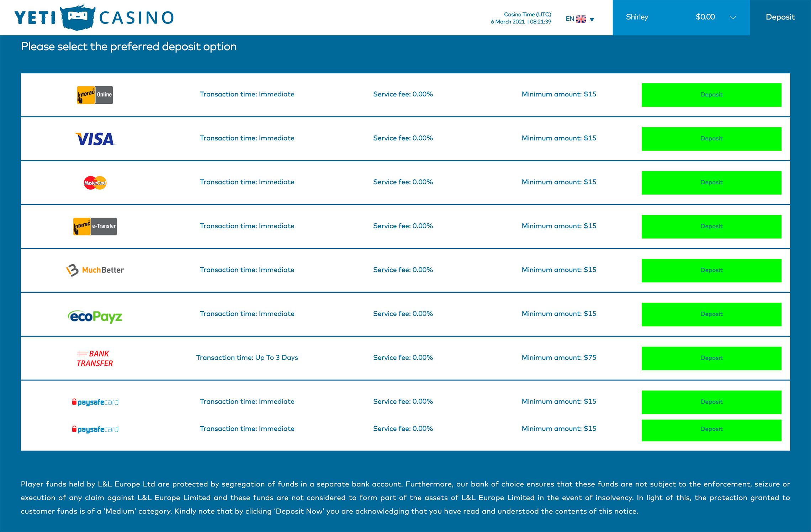
Task: Click the Yeti Casino logo
Action: (94, 17)
